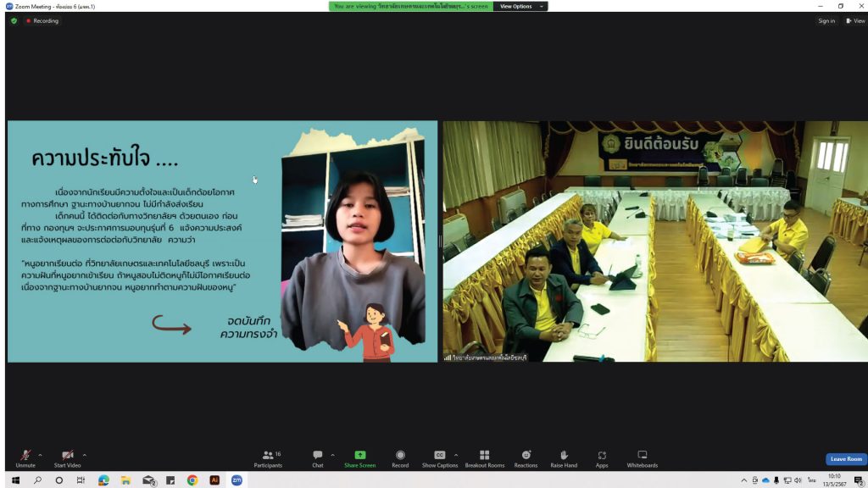868x488 pixels.
Task: Expand audio options arrow beside Unmute
Action: 40,454
